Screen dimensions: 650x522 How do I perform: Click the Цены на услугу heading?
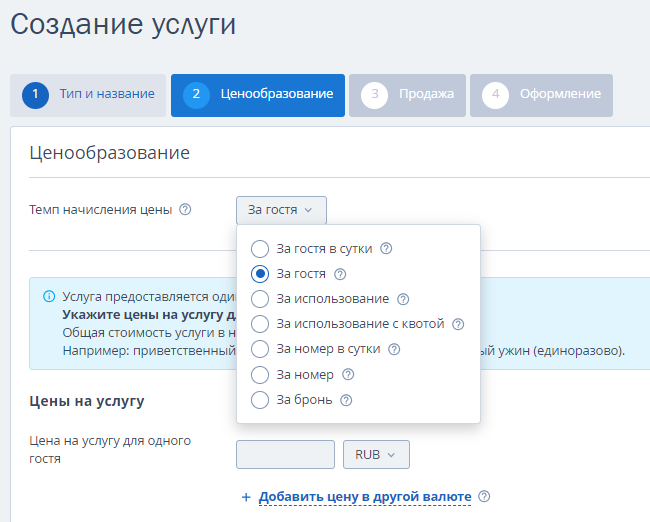(87, 401)
